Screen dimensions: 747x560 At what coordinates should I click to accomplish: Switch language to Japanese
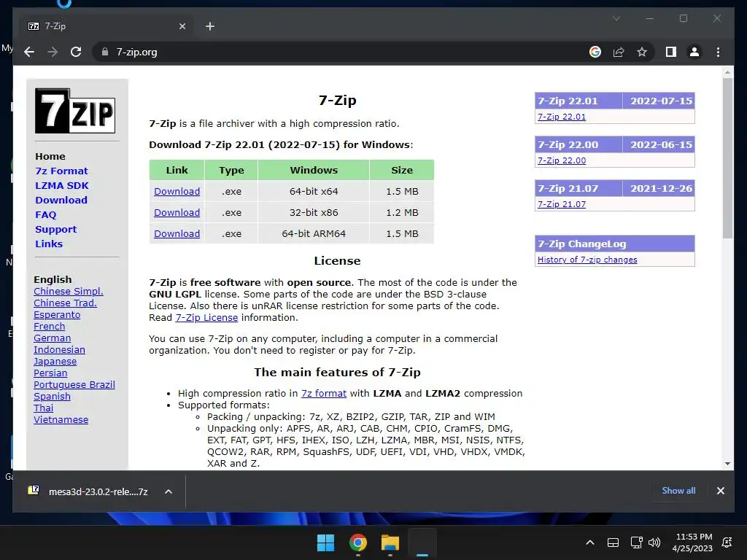pos(55,362)
